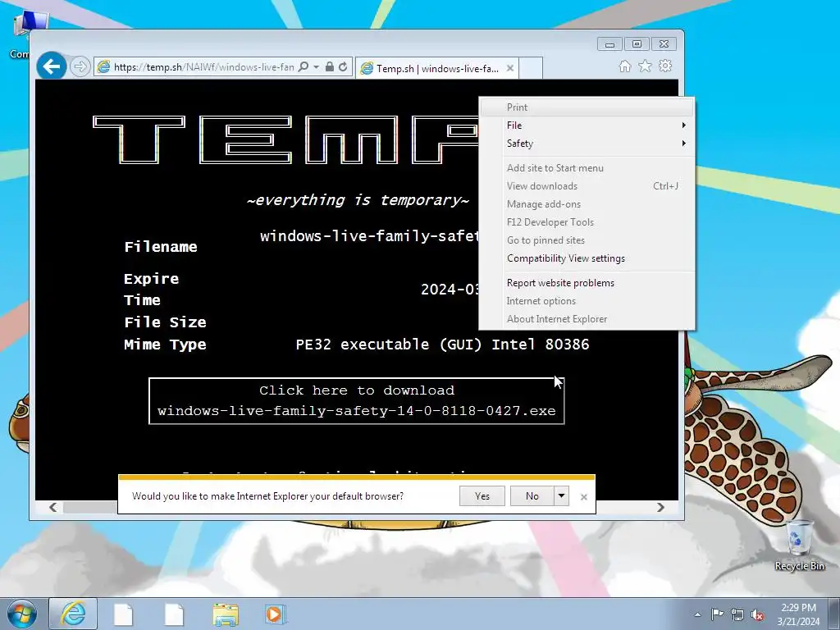Choose Manage add-ons
This screenshot has width=840, height=630.
587,204
